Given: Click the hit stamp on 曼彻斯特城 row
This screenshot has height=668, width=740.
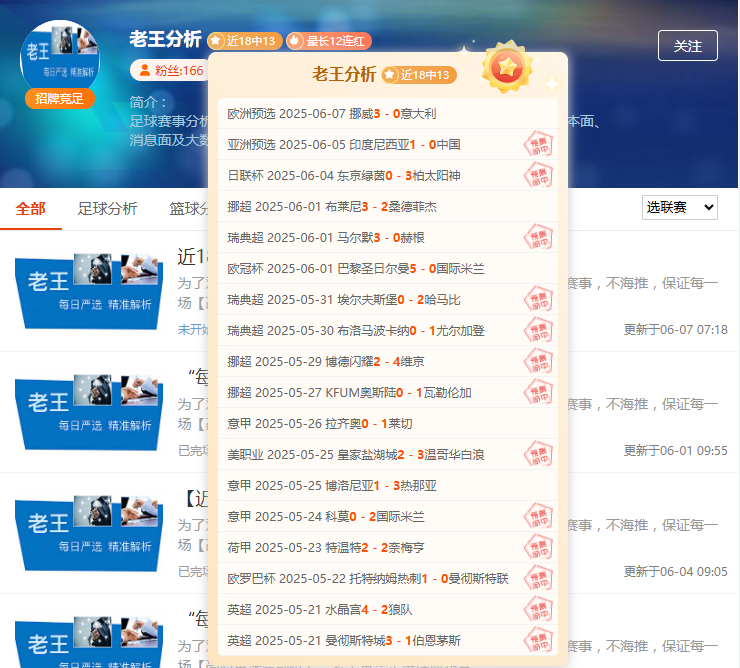Looking at the screenshot, I should click(538, 641).
